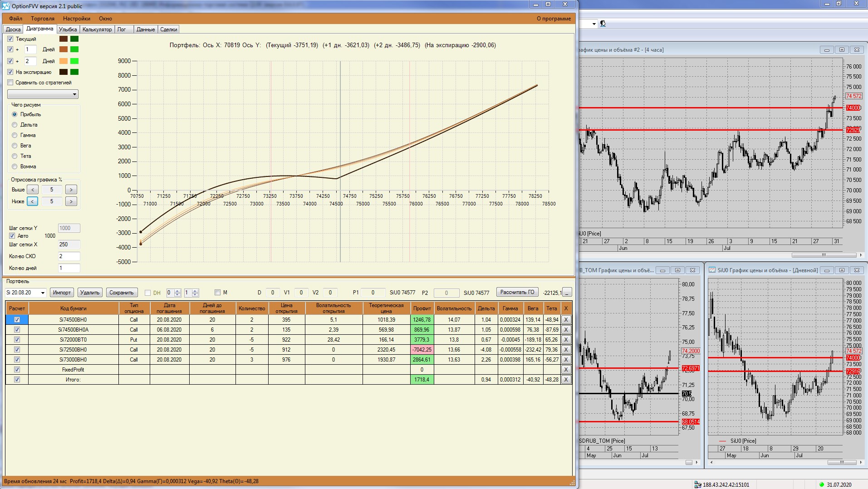868x489 pixels.
Task: Open the Торговля menu
Action: 43,19
